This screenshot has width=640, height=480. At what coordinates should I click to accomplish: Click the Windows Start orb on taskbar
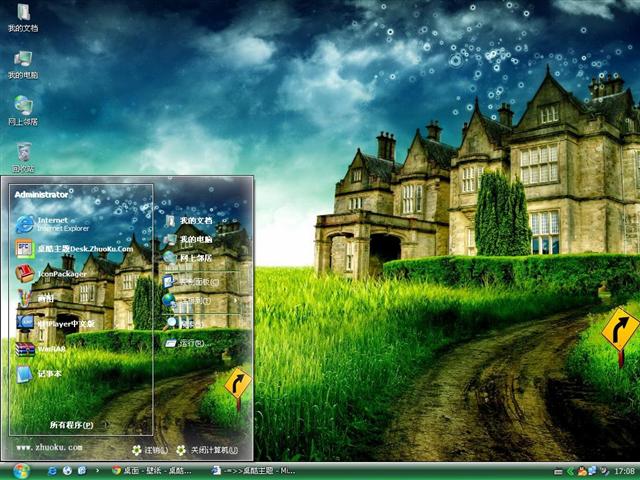[x=21, y=471]
